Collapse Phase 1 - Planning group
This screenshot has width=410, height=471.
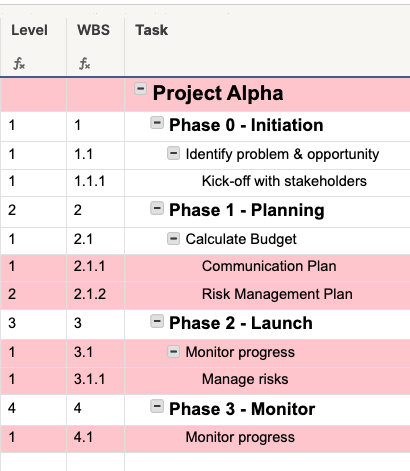(157, 209)
